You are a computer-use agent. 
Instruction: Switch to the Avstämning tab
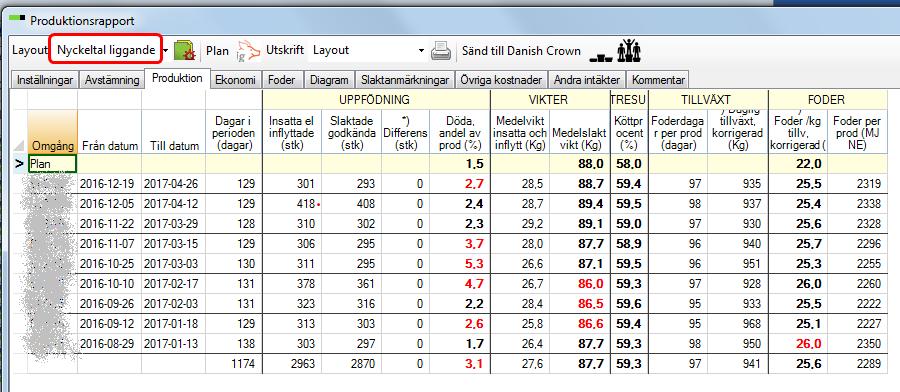(x=112, y=80)
